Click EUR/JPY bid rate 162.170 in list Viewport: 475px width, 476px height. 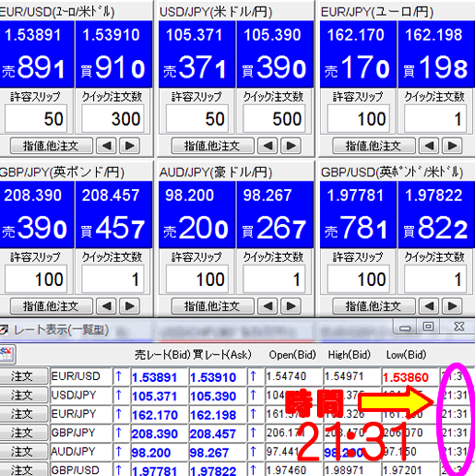click(155, 415)
